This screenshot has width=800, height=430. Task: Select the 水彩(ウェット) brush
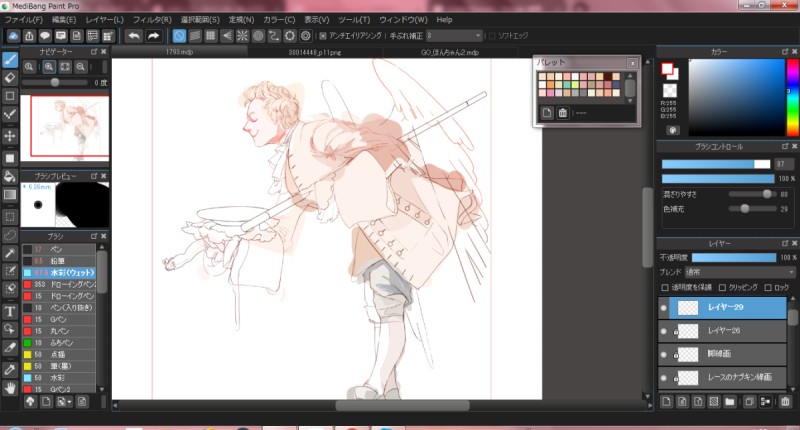59,273
